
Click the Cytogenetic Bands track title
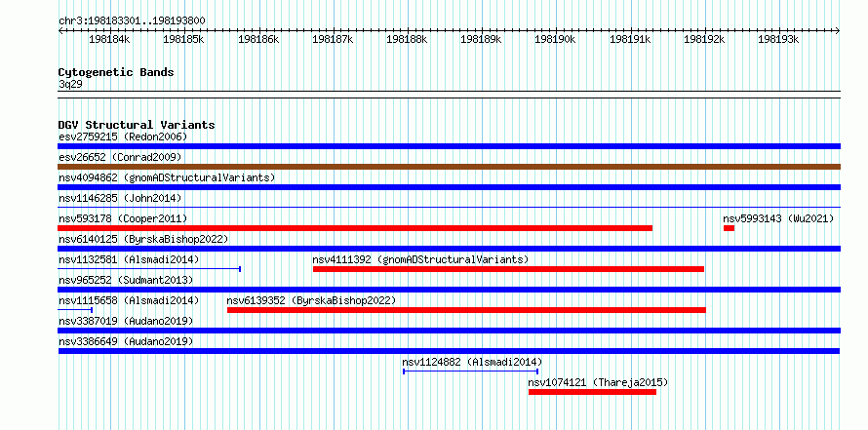(x=116, y=72)
